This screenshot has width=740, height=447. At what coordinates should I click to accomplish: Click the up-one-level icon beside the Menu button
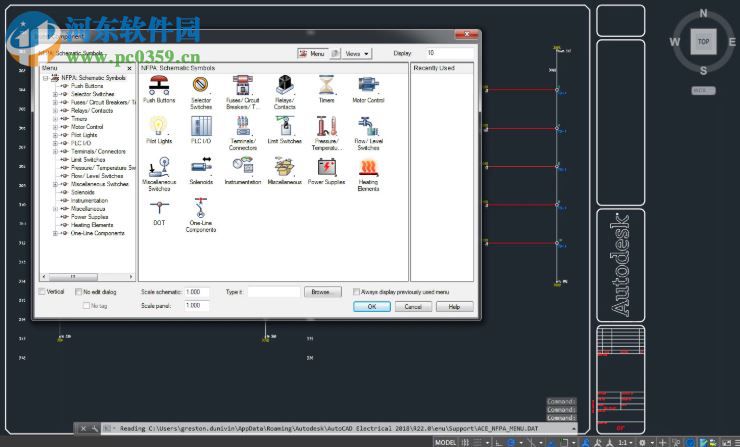point(335,53)
